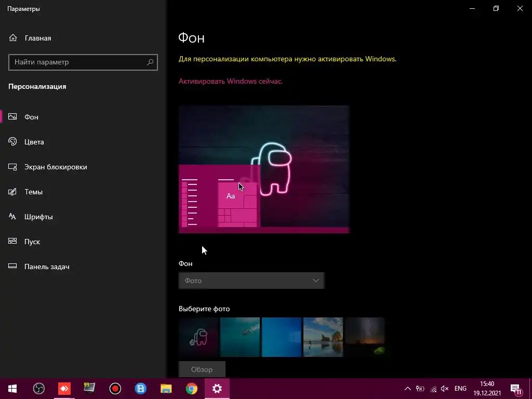Choose the blue Windows logo wallpaper thumbnail
Image resolution: width=532 pixels, height=399 pixels.
(x=282, y=337)
